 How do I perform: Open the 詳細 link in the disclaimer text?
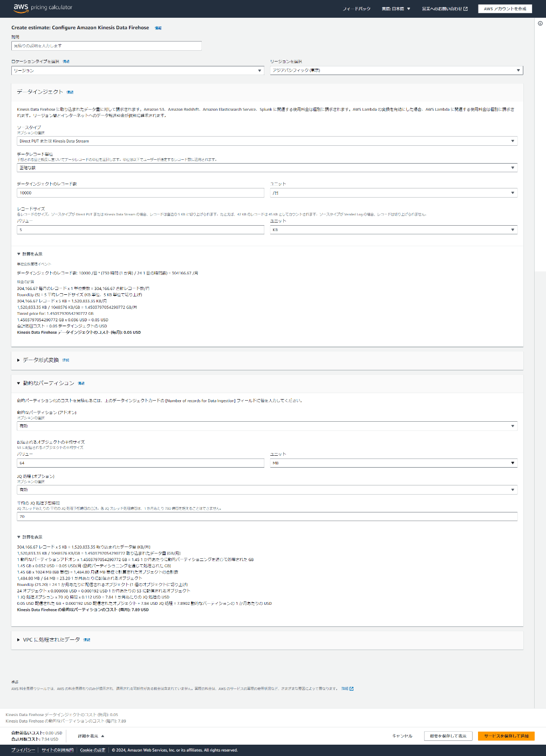pyautogui.click(x=347, y=688)
